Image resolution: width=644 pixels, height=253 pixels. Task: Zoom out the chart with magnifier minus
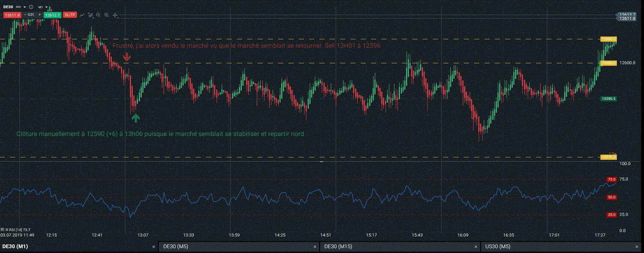(x=98, y=15)
